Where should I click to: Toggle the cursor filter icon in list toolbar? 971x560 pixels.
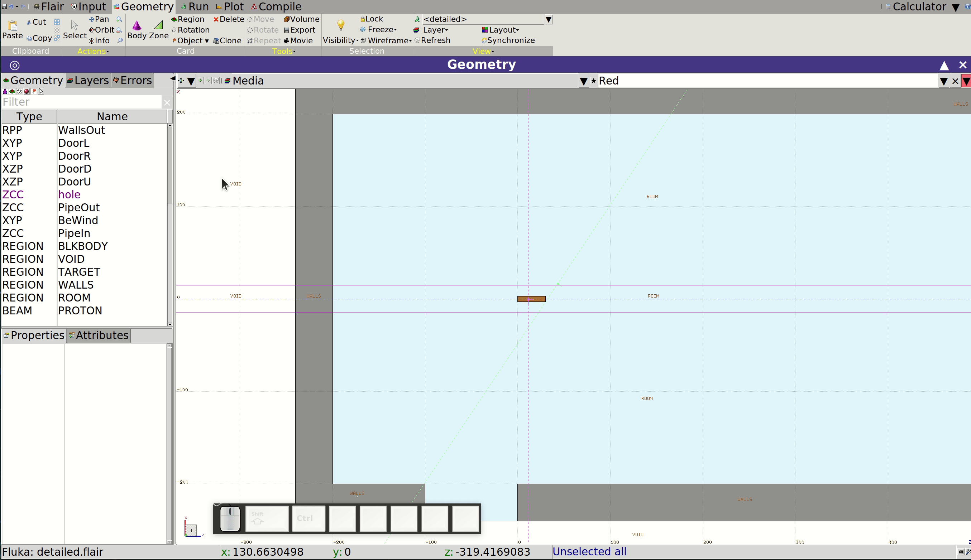click(41, 92)
